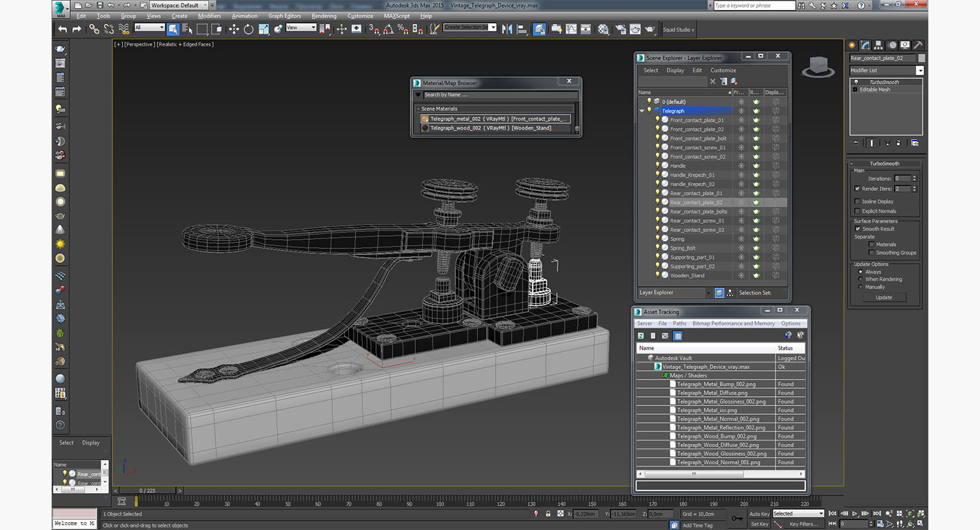Open Select by Name dialog icon
This screenshot has height=530, width=980.
187,28
